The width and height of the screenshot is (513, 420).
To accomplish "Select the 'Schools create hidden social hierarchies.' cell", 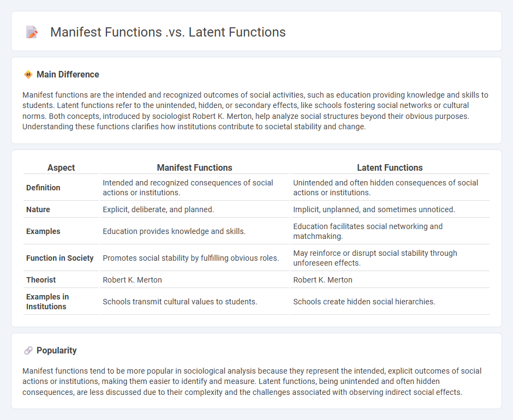I will 364,301.
